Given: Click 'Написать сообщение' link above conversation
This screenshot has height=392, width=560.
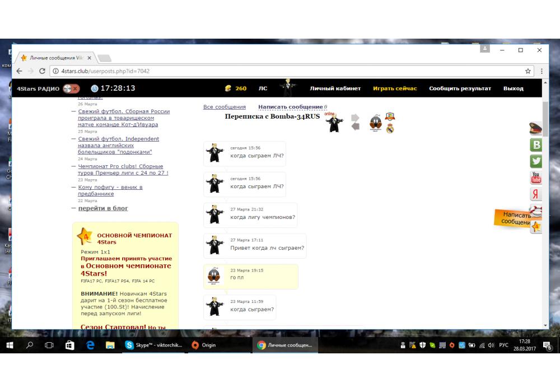Looking at the screenshot, I should [290, 107].
